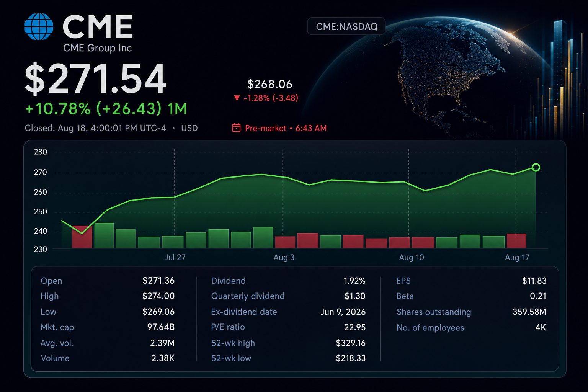Click the "240" price axis label
The height and width of the screenshot is (392, 588).
point(41,231)
